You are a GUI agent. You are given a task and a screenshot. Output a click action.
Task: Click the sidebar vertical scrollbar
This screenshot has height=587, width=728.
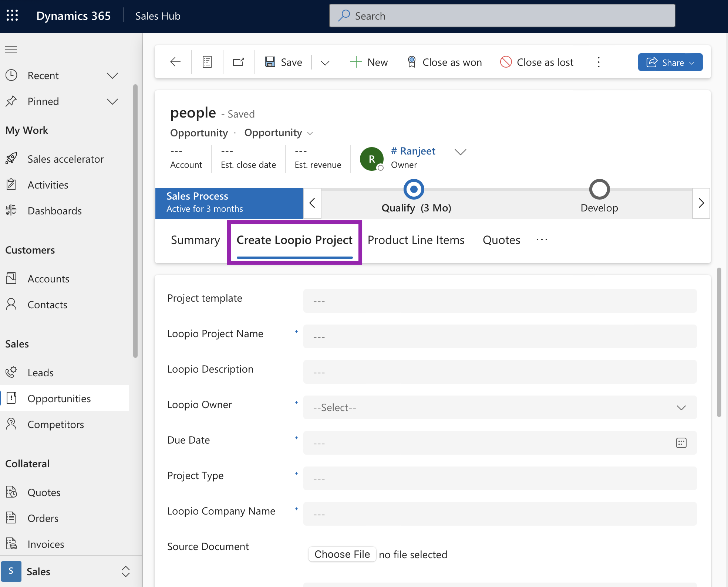135,221
